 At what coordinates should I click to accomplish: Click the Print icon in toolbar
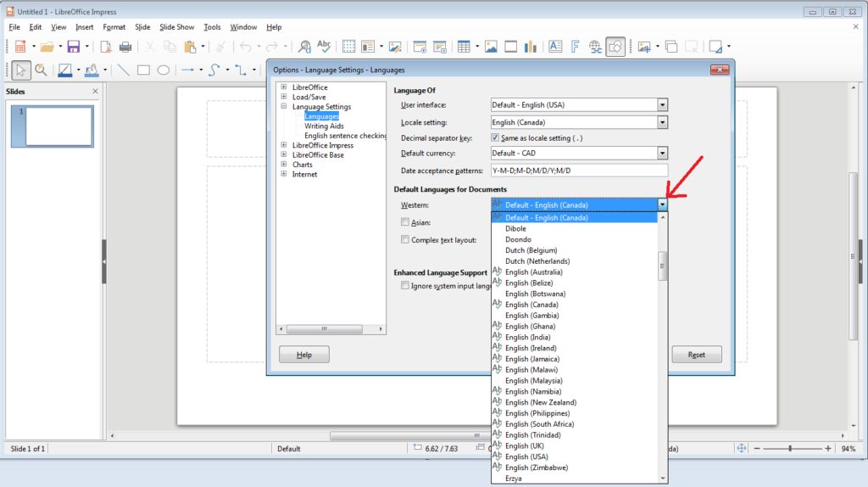click(x=125, y=47)
